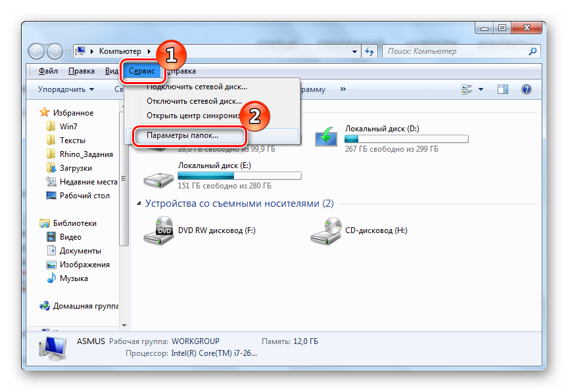Click the change view icon
This screenshot has width=568, height=392.
pos(467,89)
